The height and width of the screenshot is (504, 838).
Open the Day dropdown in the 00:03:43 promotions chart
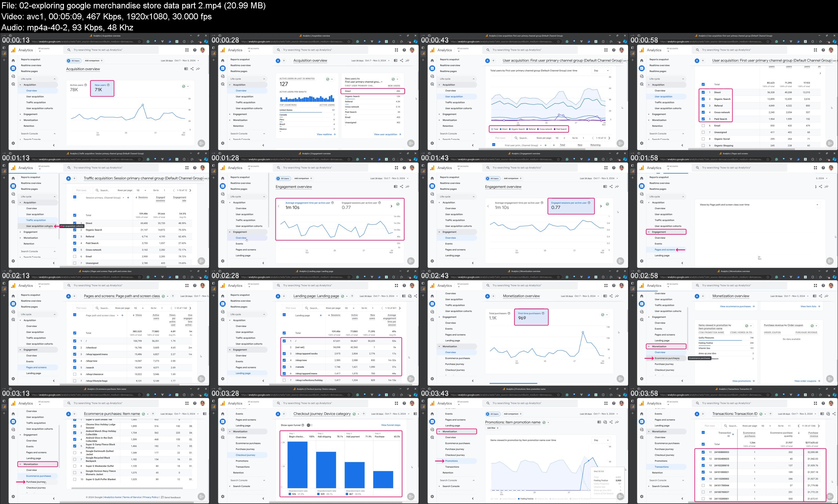(601, 440)
